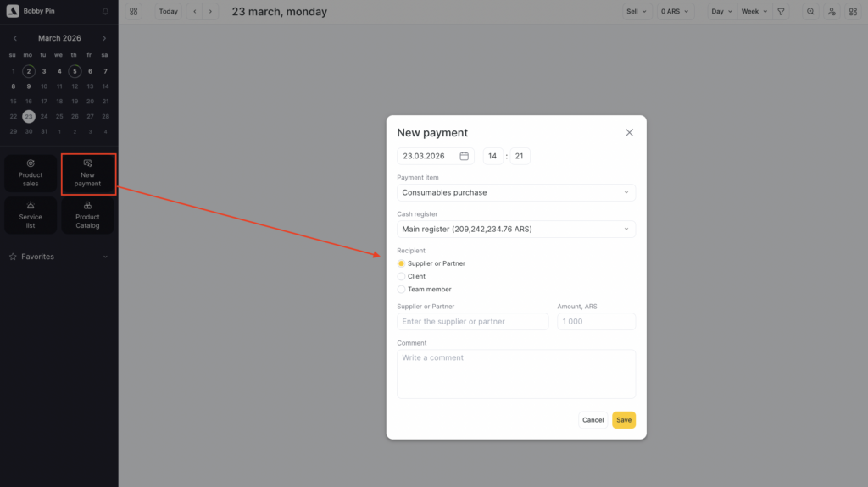Open the Product sales shortcut
868x487 pixels.
[31, 174]
